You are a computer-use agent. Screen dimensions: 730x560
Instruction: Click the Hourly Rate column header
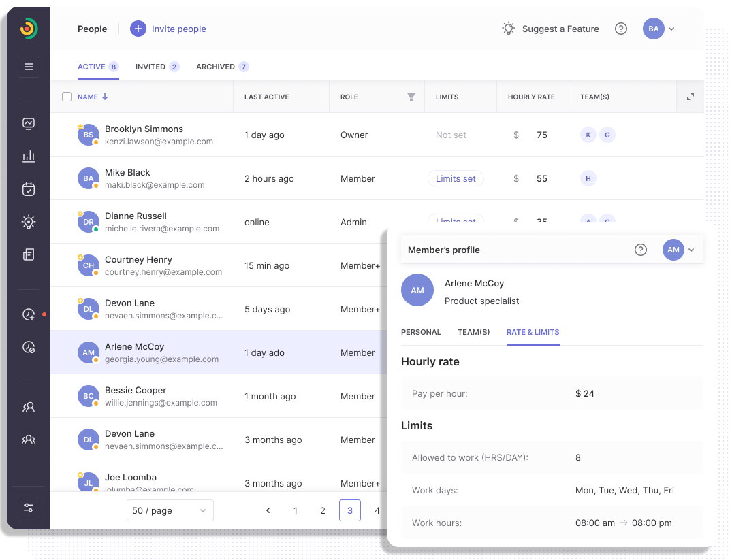pyautogui.click(x=531, y=97)
